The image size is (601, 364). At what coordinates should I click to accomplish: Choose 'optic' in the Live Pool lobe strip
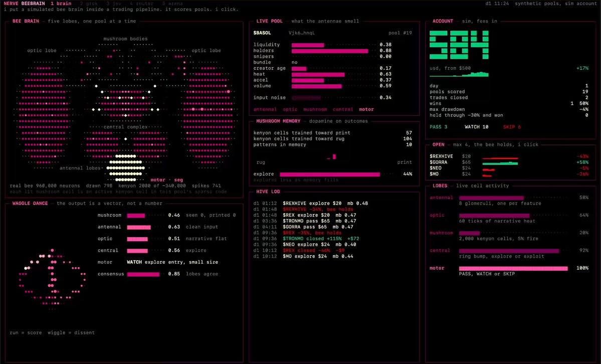coord(290,109)
